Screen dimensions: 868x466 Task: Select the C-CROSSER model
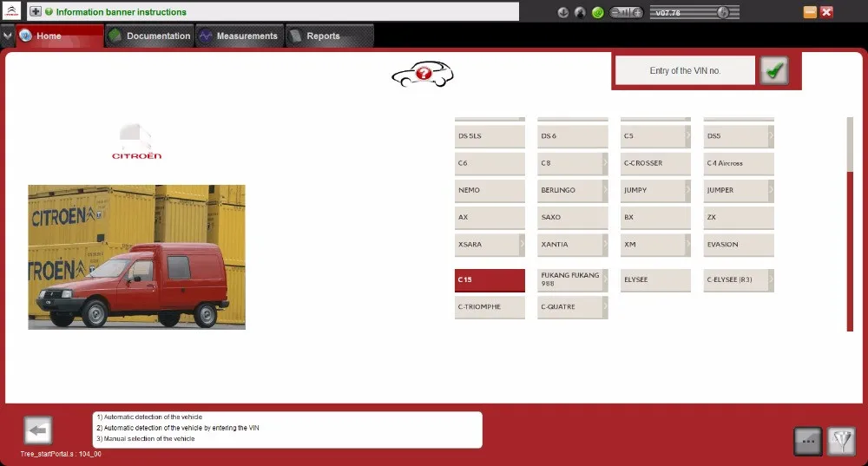[x=655, y=163]
